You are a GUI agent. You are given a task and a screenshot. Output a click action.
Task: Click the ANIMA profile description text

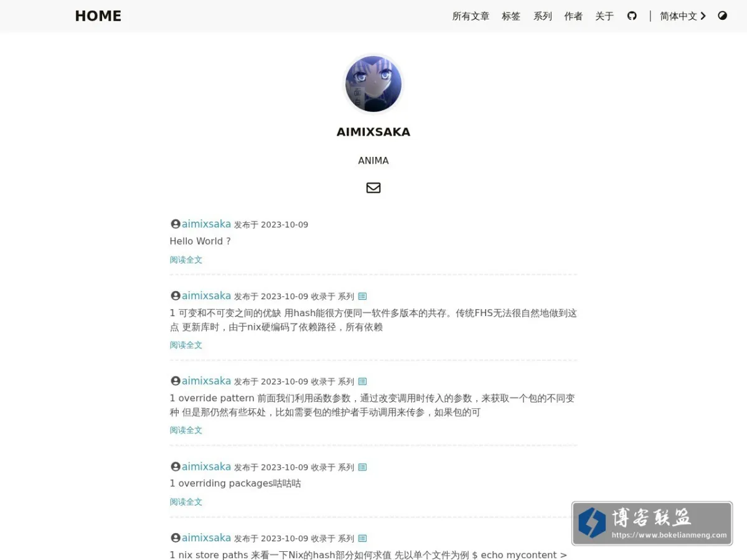click(374, 161)
